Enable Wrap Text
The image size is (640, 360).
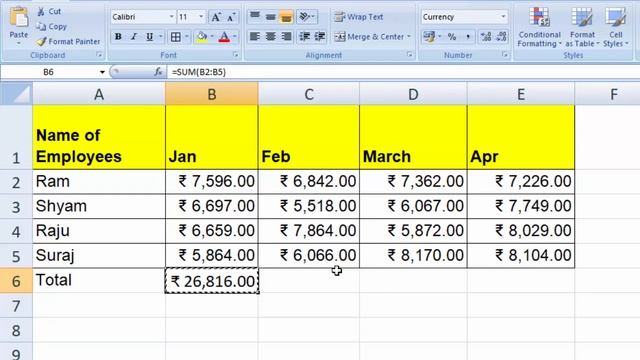tap(359, 17)
